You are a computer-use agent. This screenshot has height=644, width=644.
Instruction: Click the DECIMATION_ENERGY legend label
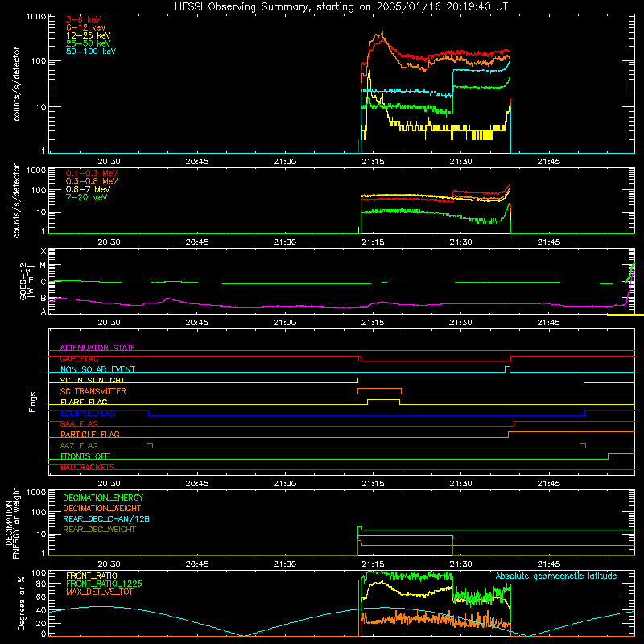coord(103,497)
